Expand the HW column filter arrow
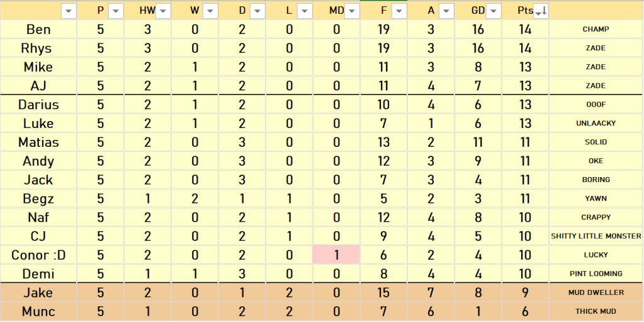Image resolution: width=644 pixels, height=322 pixels. coord(163,11)
